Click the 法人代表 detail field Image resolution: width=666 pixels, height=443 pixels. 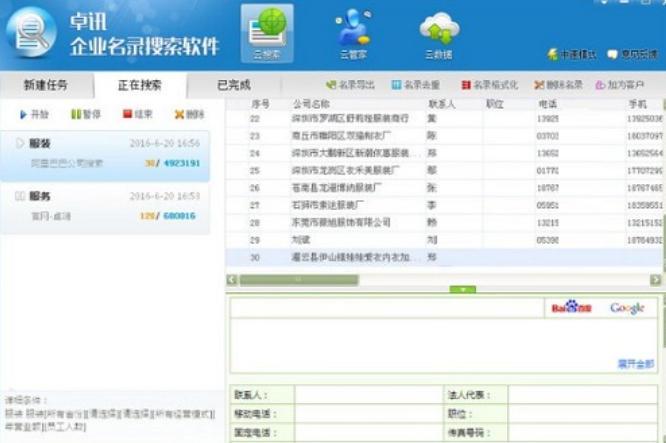pos(582,395)
